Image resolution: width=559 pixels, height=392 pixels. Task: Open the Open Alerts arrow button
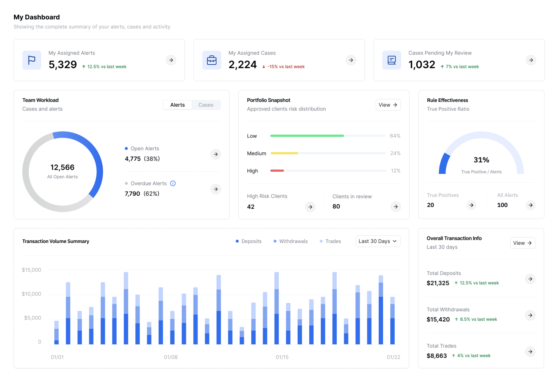coord(216,154)
